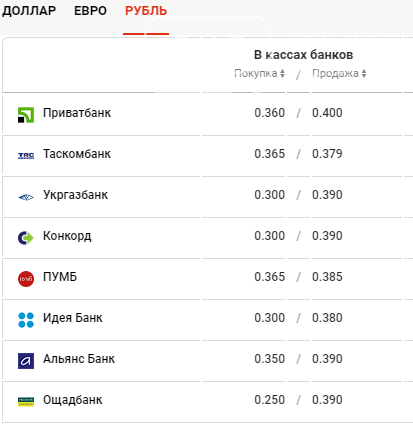Click the ПУМБ purchase rate 0.365
413x424 pixels.
270,277
